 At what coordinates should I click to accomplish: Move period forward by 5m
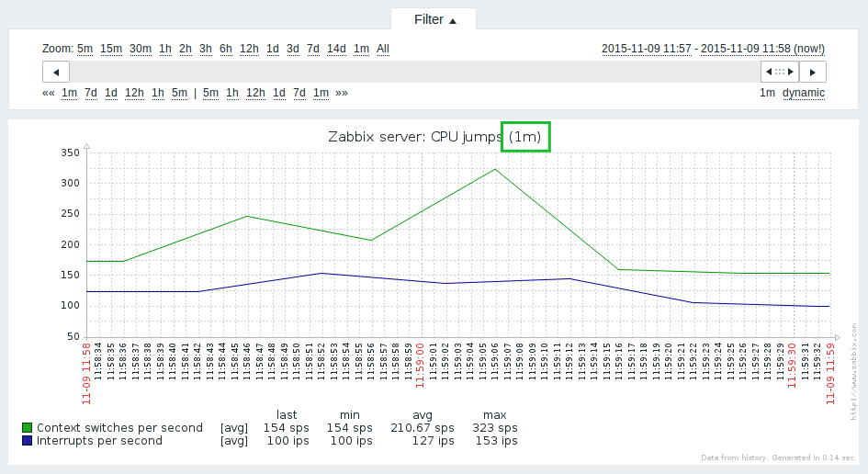tap(210, 93)
